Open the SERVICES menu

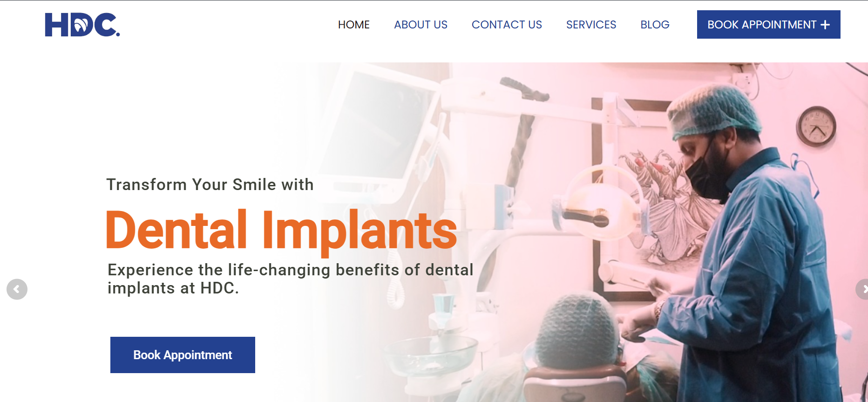(x=591, y=25)
